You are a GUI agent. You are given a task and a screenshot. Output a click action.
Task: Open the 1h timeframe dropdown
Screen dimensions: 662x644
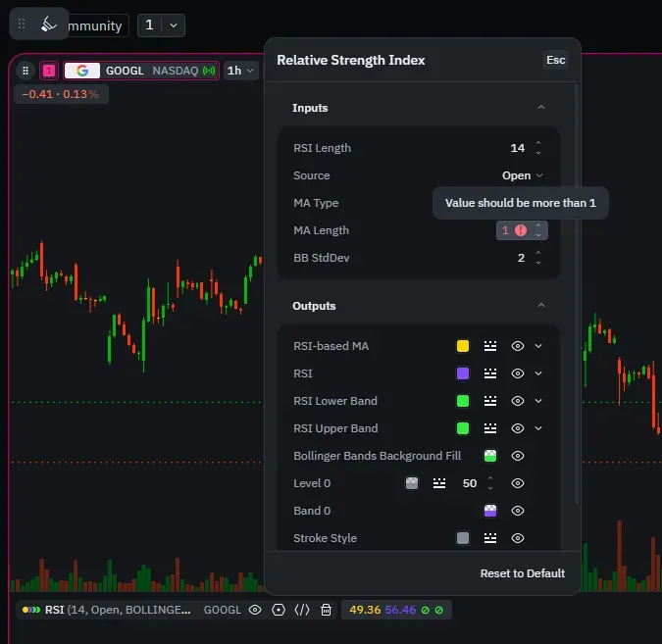[x=241, y=71]
